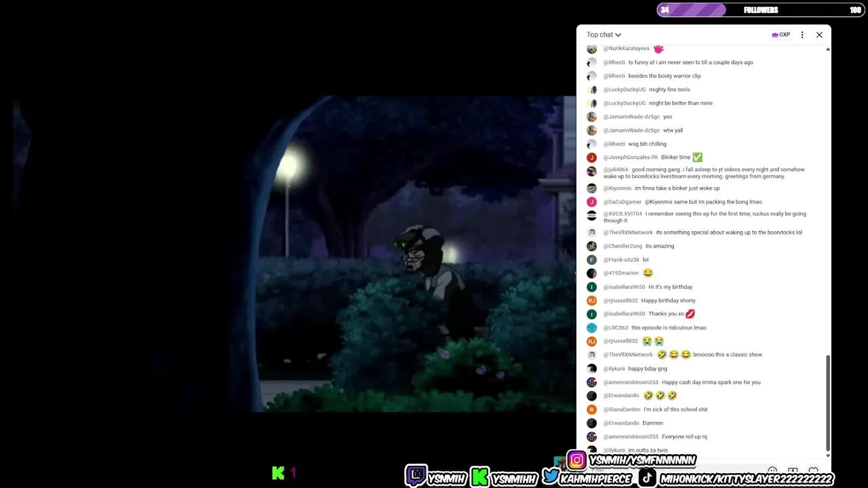Screen dimensions: 868x488
Task: Click the kiss emoji after 'Thanks you xo'
Action: tap(690, 314)
